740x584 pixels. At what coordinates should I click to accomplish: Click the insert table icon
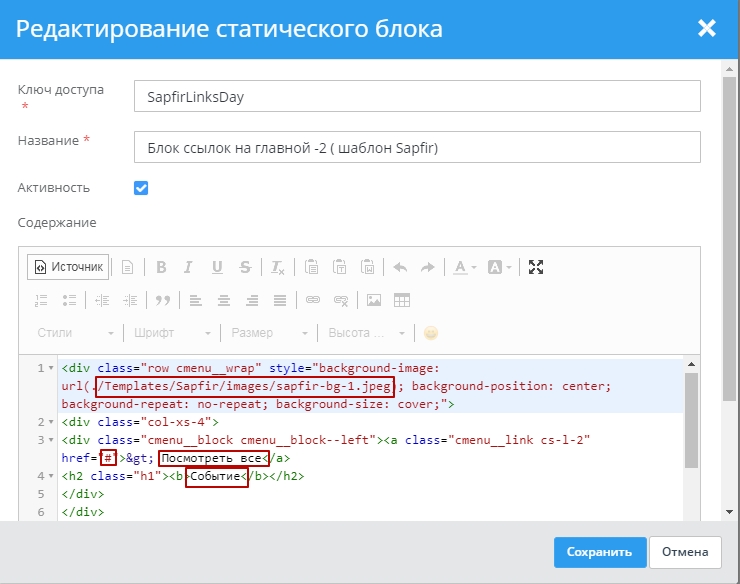(402, 300)
